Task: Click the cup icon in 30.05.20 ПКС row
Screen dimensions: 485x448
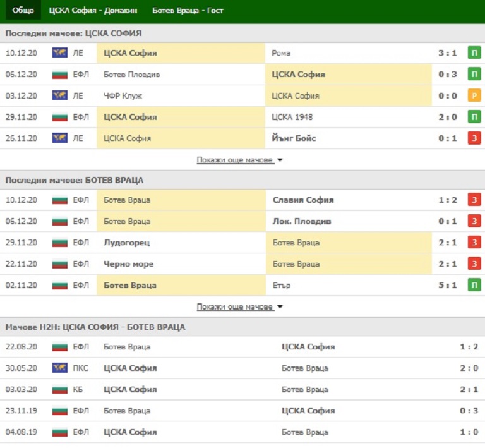Action: 60,368
